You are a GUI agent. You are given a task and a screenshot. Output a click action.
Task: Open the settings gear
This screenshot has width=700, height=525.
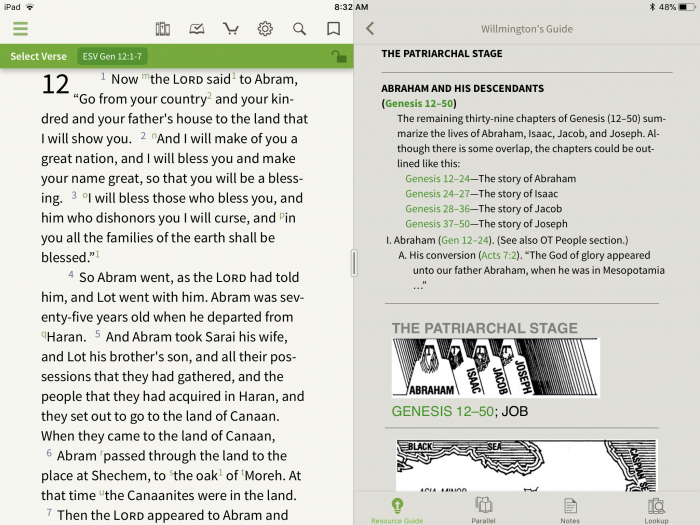265,29
